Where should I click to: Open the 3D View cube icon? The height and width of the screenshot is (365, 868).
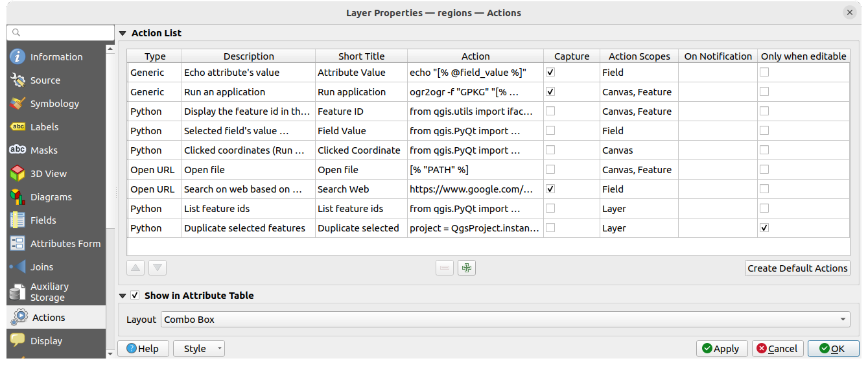pyautogui.click(x=18, y=174)
